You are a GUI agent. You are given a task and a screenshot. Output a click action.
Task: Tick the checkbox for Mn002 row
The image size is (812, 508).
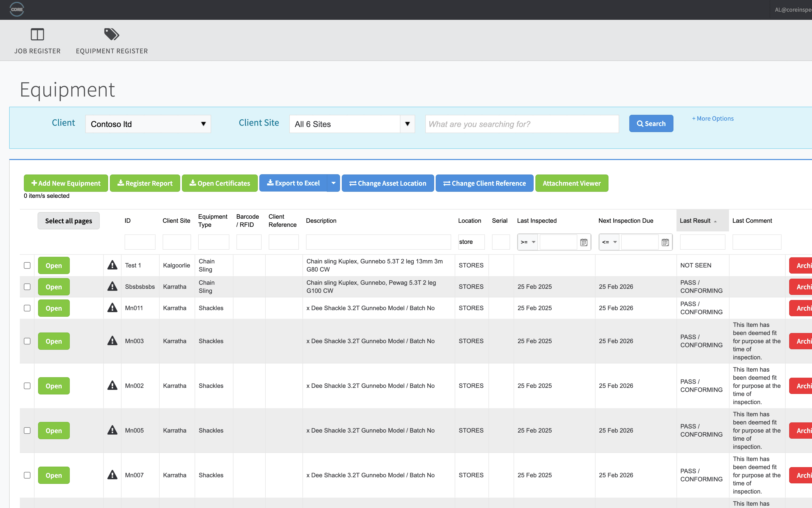tap(27, 386)
